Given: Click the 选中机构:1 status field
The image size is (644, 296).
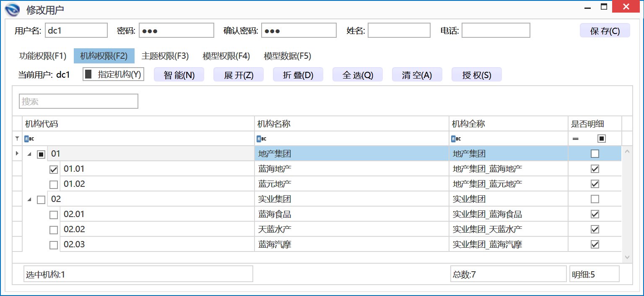Looking at the screenshot, I should coord(138,274).
